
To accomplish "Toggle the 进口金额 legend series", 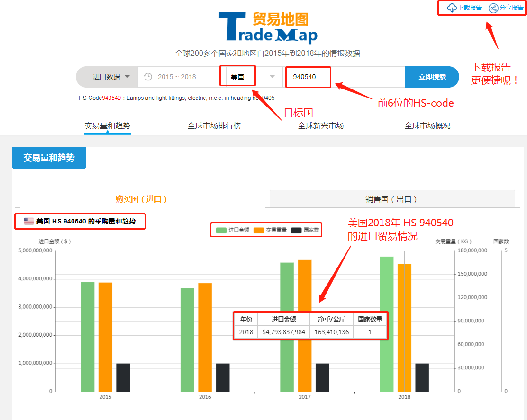I will click(233, 230).
